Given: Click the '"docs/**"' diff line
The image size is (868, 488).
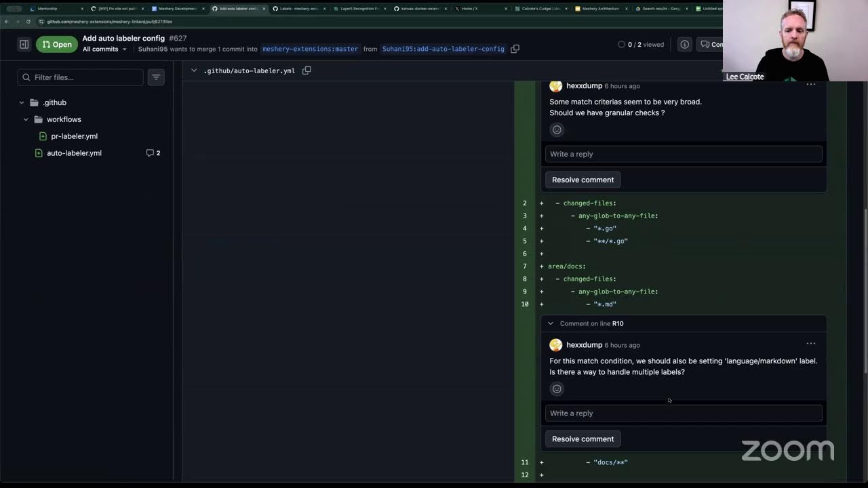Looking at the screenshot, I should coord(611,462).
